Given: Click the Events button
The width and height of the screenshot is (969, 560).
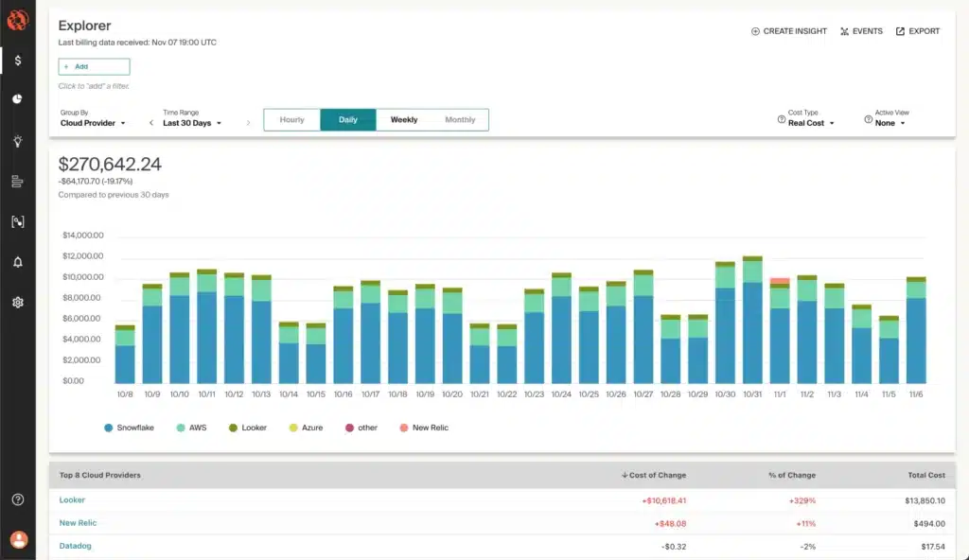Looking at the screenshot, I should pyautogui.click(x=861, y=31).
